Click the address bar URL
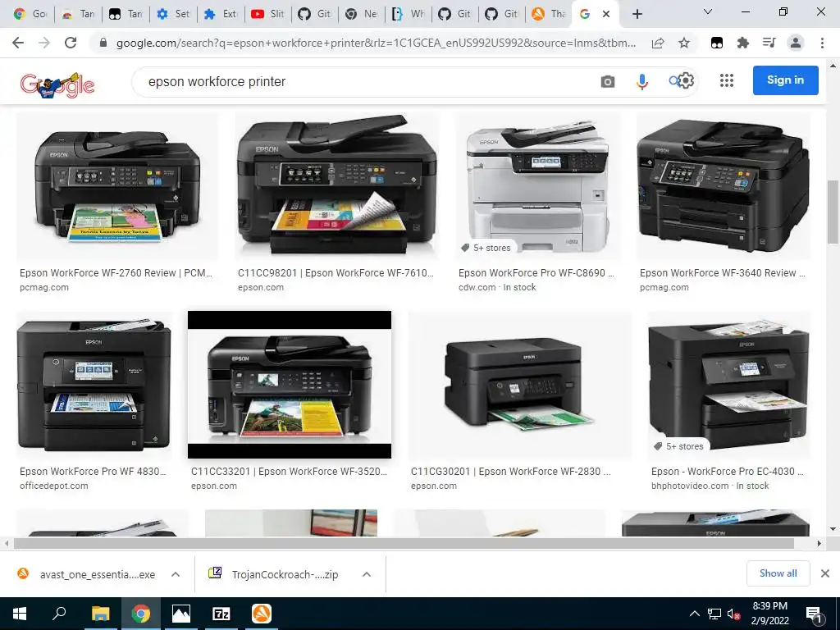Image resolution: width=840 pixels, height=630 pixels. coord(376,43)
